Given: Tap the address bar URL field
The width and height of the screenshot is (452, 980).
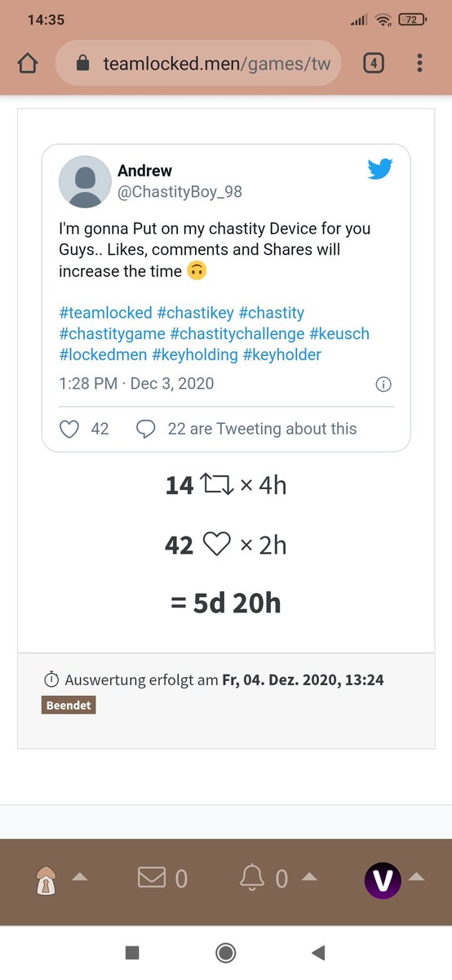Looking at the screenshot, I should pyautogui.click(x=198, y=63).
